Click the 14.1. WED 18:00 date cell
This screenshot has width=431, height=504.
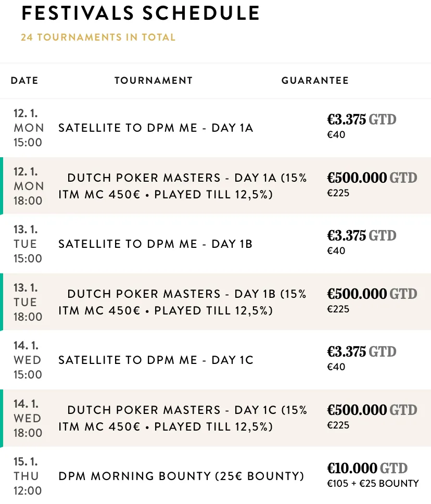[28, 419]
